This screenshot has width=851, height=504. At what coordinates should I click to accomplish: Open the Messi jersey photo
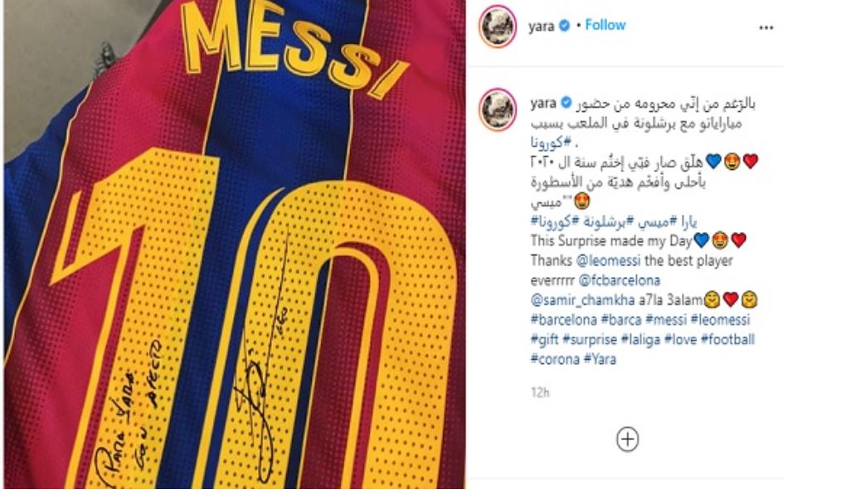click(x=235, y=245)
